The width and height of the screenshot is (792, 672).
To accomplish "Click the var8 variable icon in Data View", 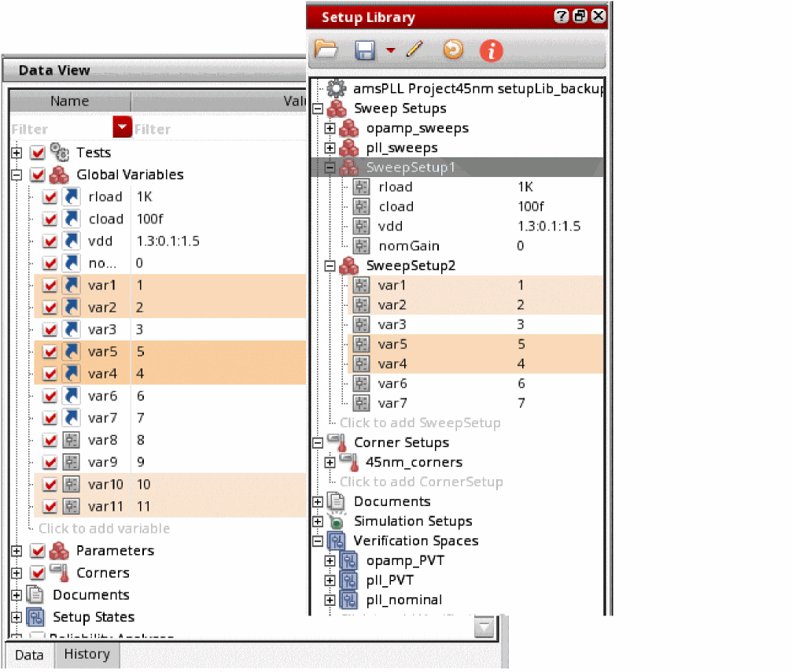I will point(72,440).
